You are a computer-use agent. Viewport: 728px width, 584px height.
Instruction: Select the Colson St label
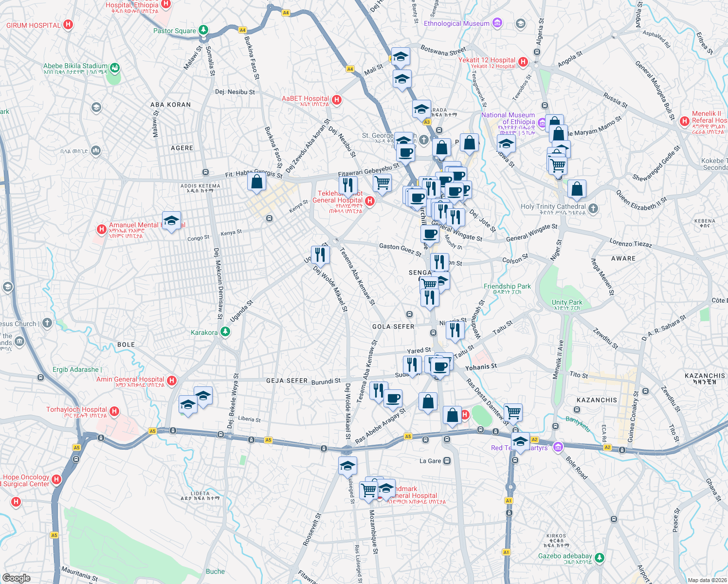[515, 259]
